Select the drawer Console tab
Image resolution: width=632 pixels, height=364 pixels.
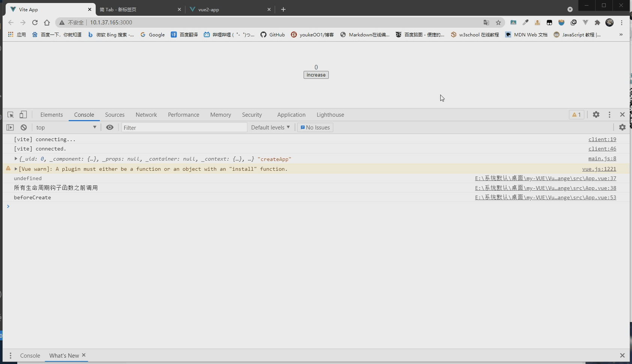click(x=30, y=356)
